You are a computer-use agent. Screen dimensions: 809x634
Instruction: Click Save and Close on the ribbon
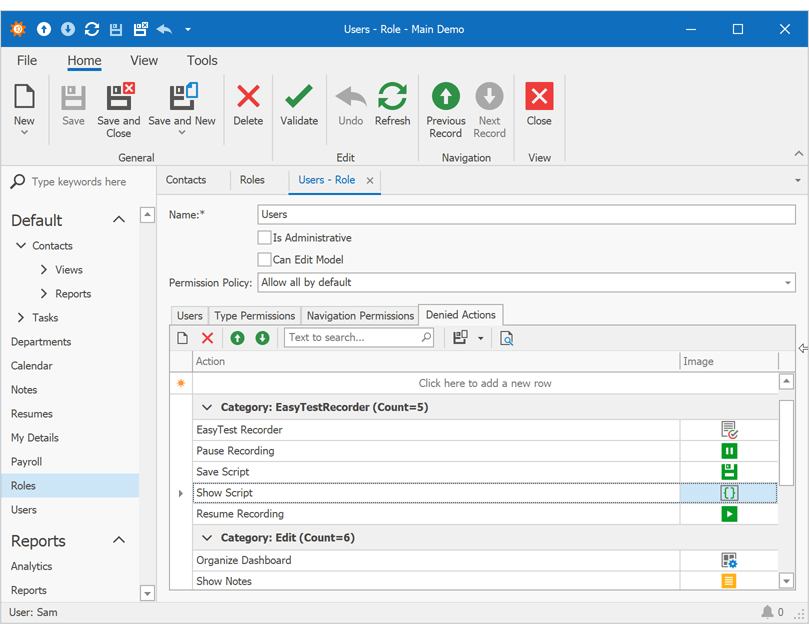118,105
